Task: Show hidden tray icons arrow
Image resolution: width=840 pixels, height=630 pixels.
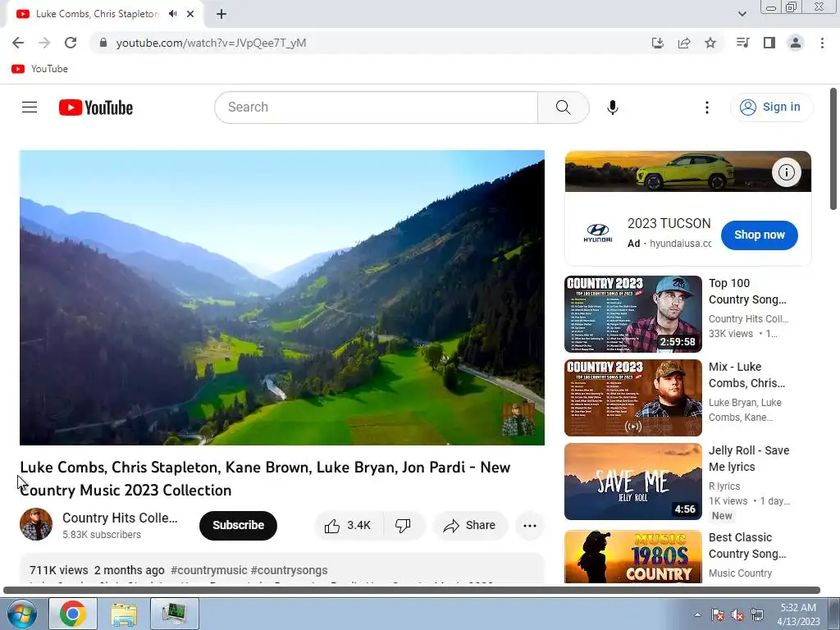Action: 697,614
